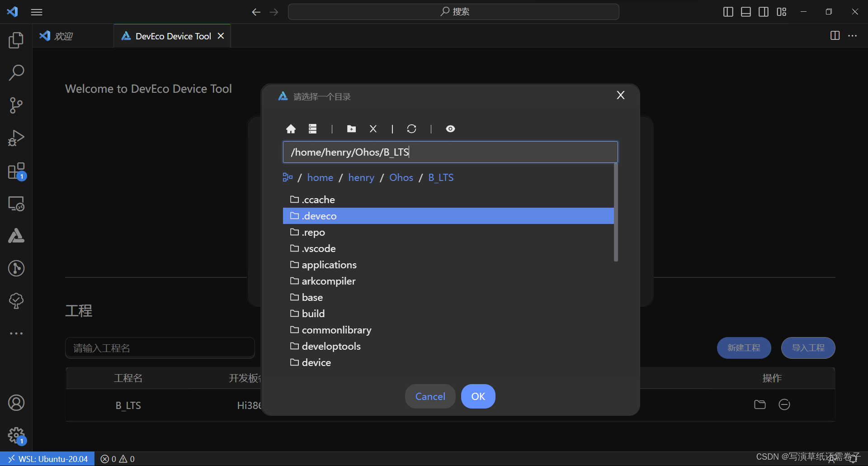Viewport: 868px width, 466px height.
Task: Confirm the directory with OK
Action: click(x=478, y=396)
